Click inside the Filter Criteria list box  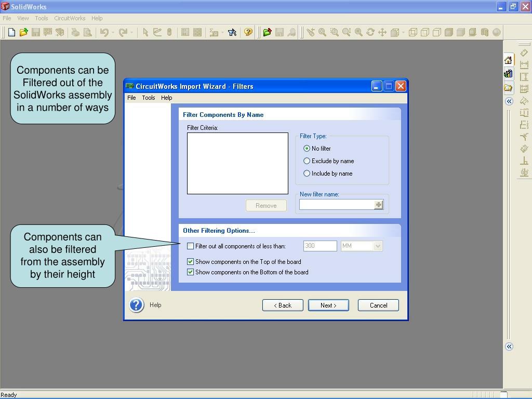click(x=237, y=164)
